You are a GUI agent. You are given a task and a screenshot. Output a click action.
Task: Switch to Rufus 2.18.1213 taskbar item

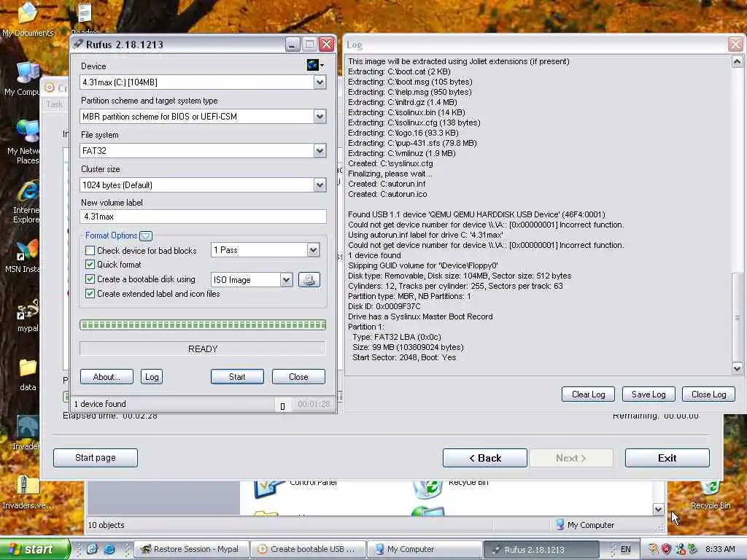tap(541, 549)
